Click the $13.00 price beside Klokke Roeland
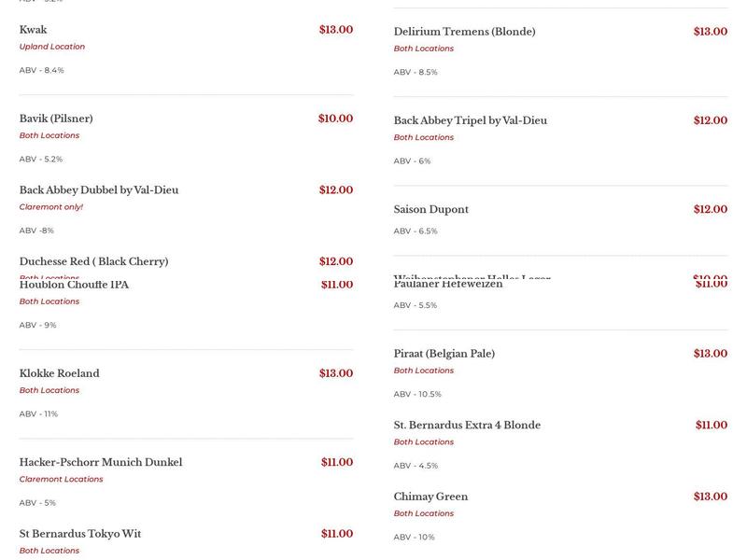The width and height of the screenshot is (747, 560). click(335, 373)
